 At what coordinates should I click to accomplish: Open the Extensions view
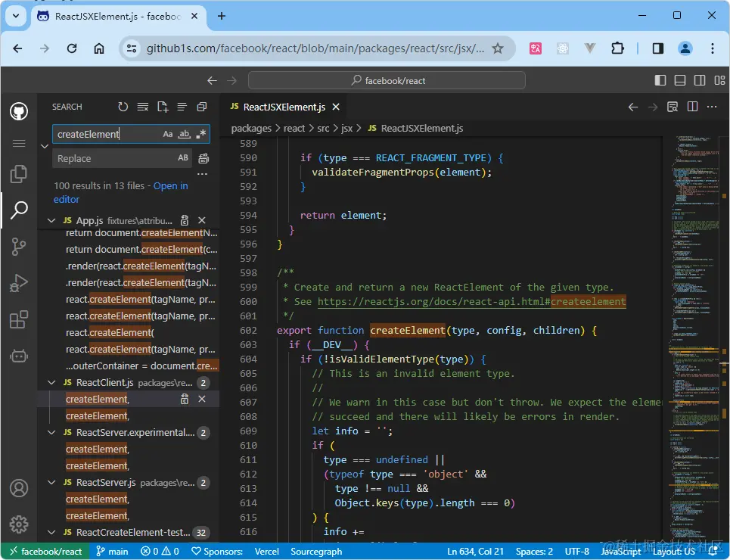[19, 319]
